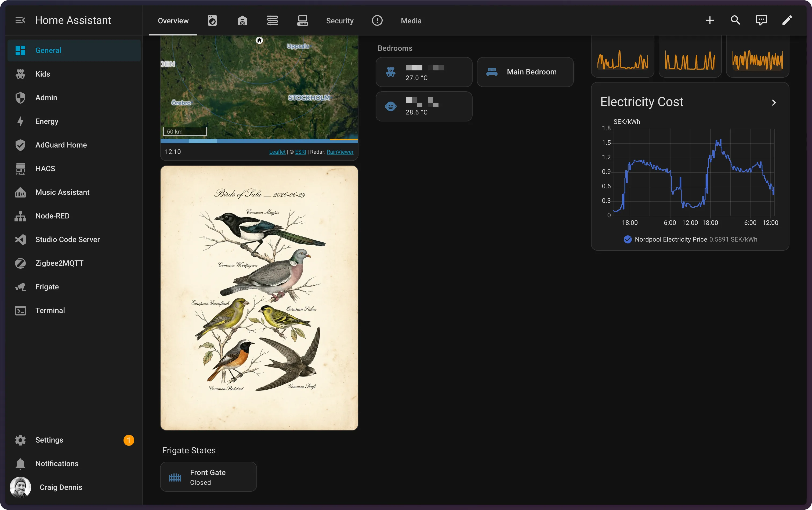Open the 27.0 °C bedroom card
Screen dimensions: 812x510
click(x=424, y=72)
